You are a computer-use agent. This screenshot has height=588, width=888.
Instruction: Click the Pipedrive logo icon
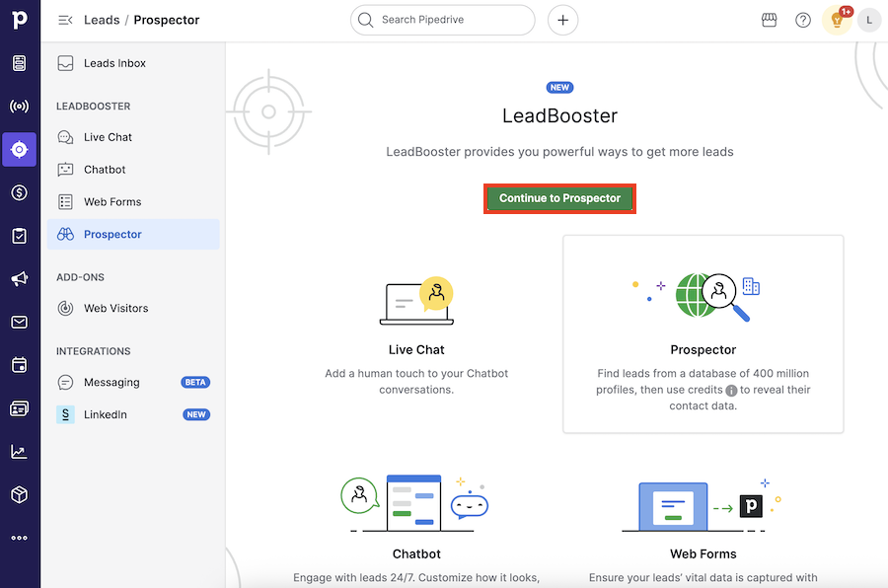click(x=20, y=21)
